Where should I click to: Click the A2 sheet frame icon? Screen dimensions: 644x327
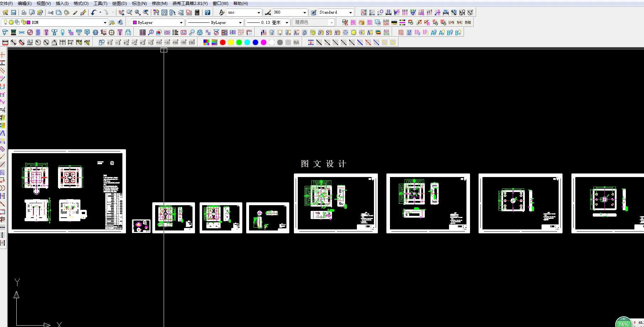pos(184,32)
